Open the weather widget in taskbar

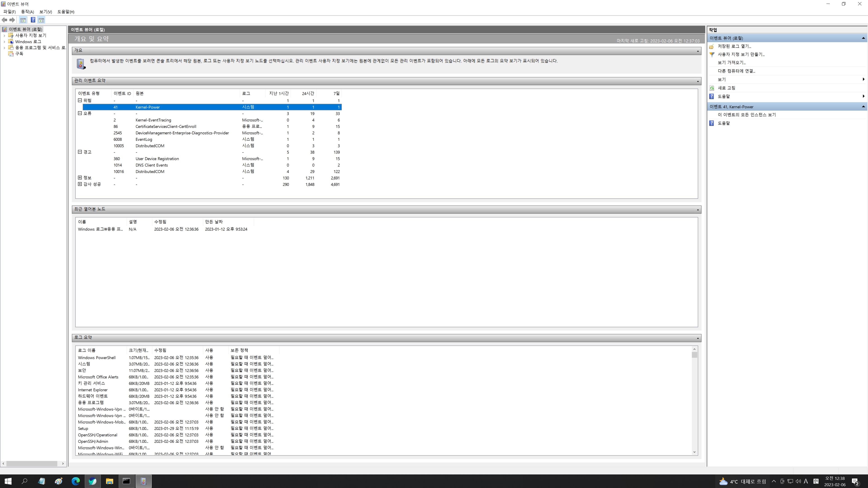[x=742, y=482]
